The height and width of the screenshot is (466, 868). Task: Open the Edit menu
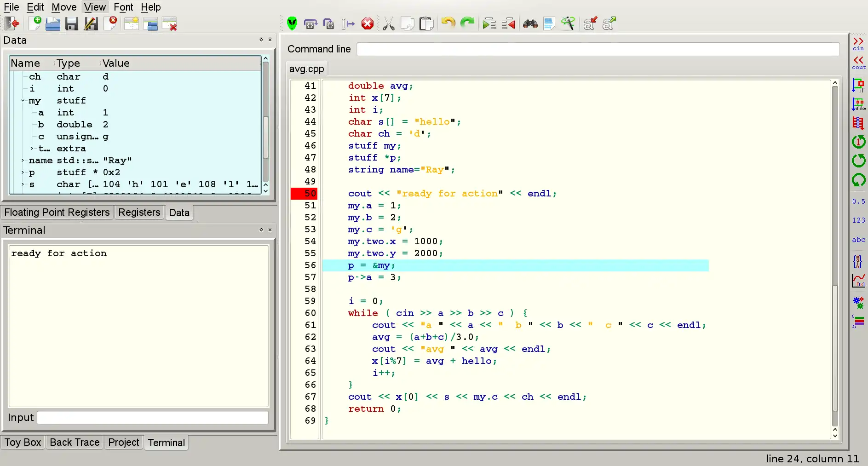point(35,7)
